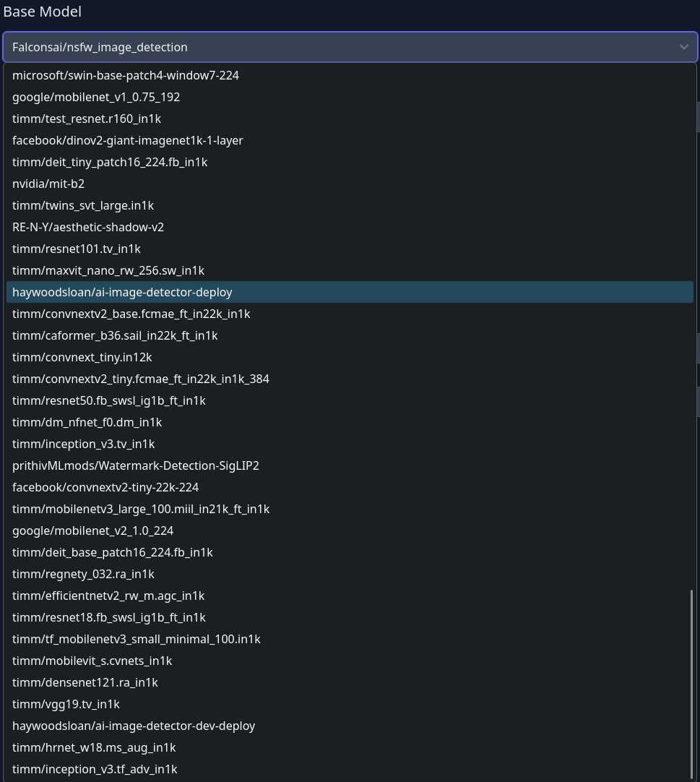This screenshot has height=782, width=700.
Task: Select timm/convnextv2_base.fcmae_ft_in22k_in1k
Action: pos(350,314)
